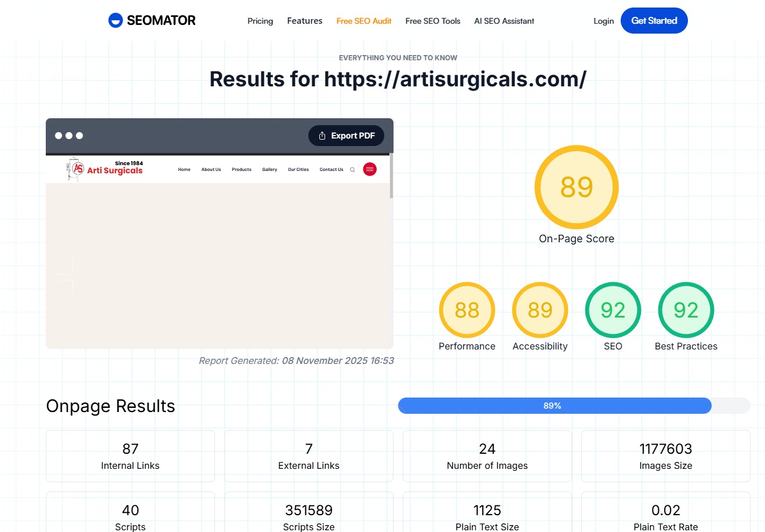Click the preview pane vertical scrollbar
This screenshot has width=765, height=532.
(x=392, y=176)
